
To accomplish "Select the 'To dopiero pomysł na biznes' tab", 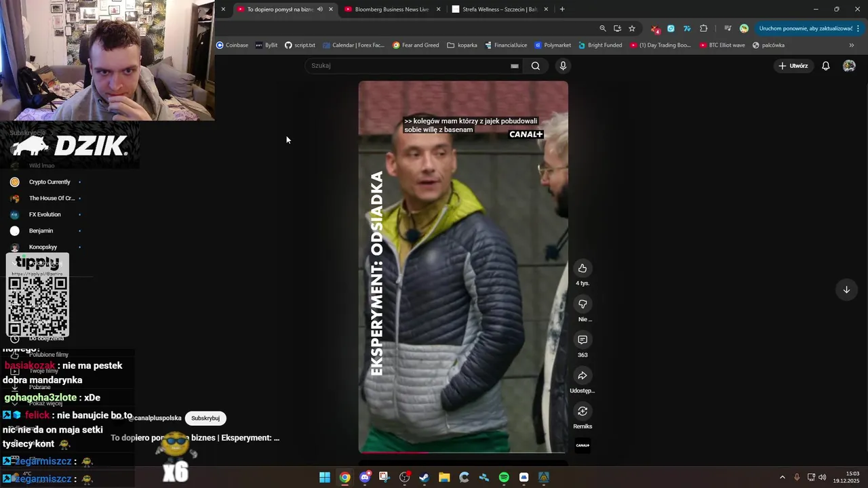I will point(280,9).
